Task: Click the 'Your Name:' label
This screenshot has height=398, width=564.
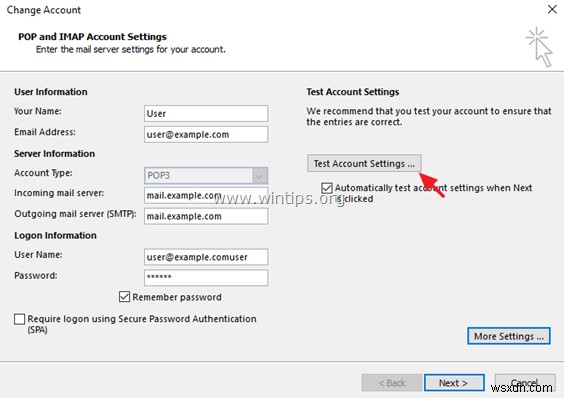Action: (x=38, y=111)
